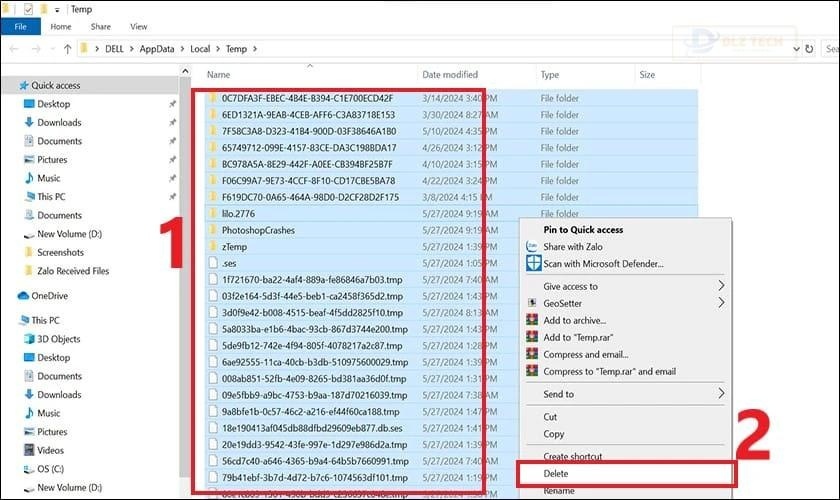Screen dimensions: 840x500
Task: Click the WinRAR icon beside Add to archive
Action: point(532,320)
